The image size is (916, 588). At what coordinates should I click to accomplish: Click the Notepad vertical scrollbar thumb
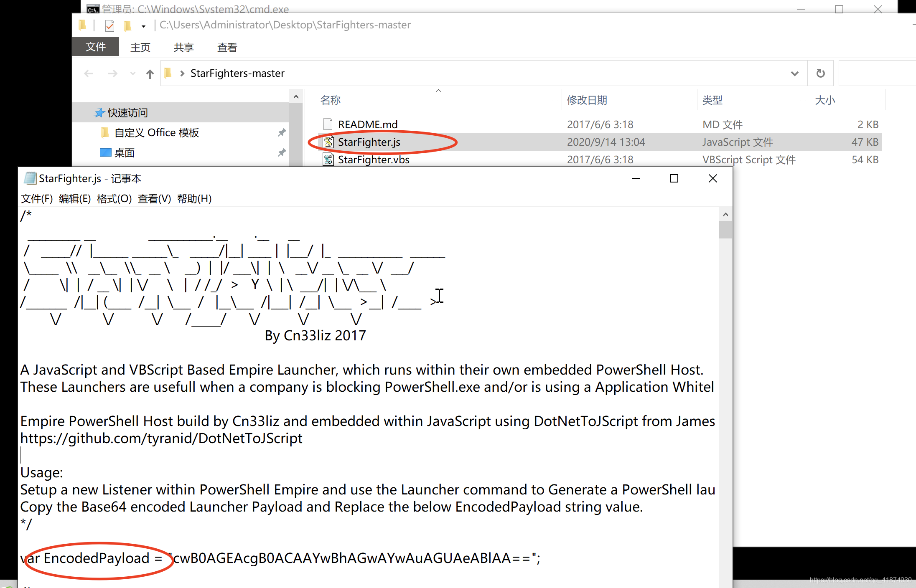pos(725,230)
